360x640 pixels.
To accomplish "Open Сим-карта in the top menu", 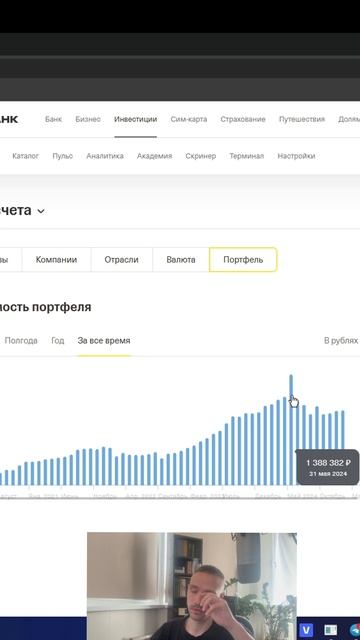I will click(189, 119).
